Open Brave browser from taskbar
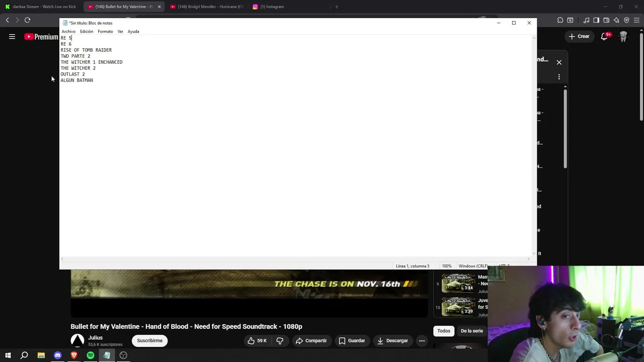 [x=74, y=355]
